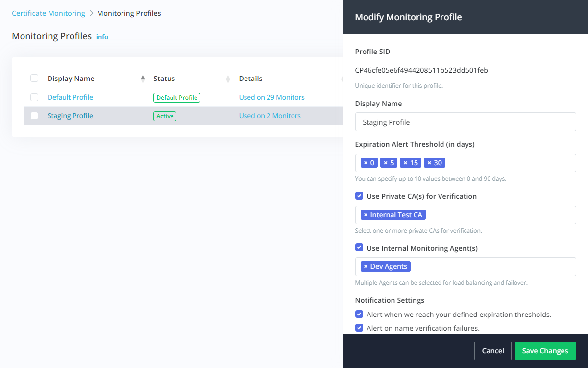Navigate to Certificate Monitoring breadcrumb
This screenshot has height=368, width=588.
coord(48,13)
